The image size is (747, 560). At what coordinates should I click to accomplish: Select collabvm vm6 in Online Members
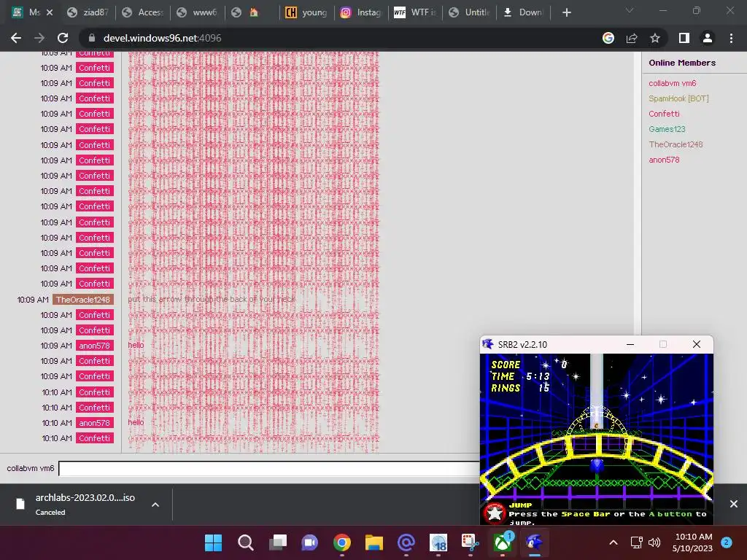(x=672, y=83)
